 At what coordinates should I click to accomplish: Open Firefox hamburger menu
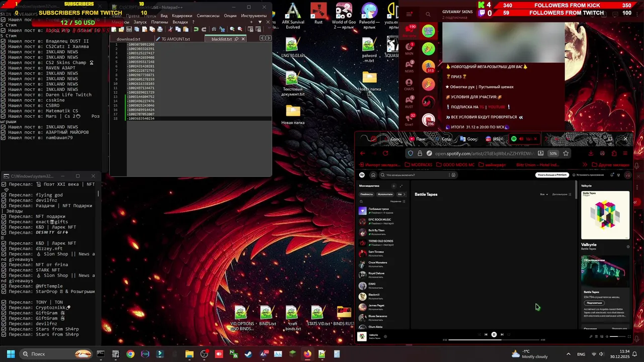tap(625, 153)
